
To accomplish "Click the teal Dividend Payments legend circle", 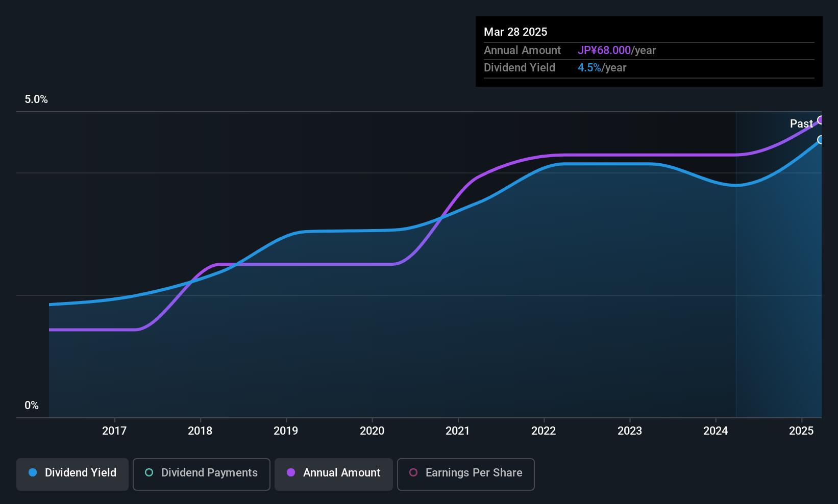I will 149,473.
